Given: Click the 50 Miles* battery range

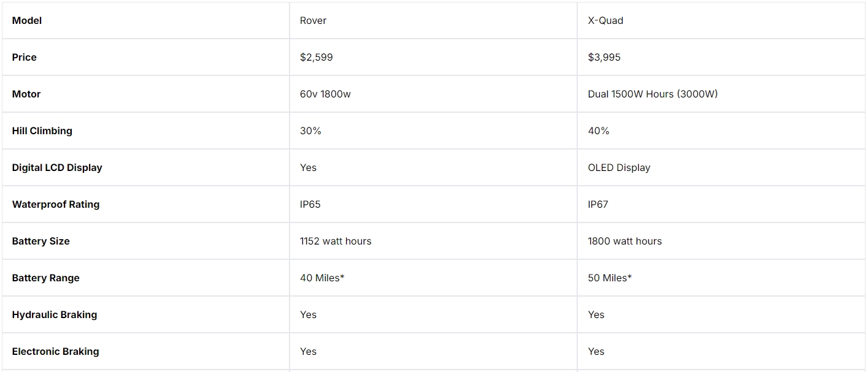Looking at the screenshot, I should pos(609,278).
